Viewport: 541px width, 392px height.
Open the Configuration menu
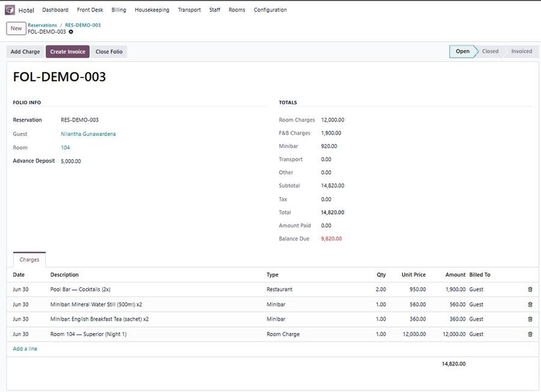pos(270,10)
